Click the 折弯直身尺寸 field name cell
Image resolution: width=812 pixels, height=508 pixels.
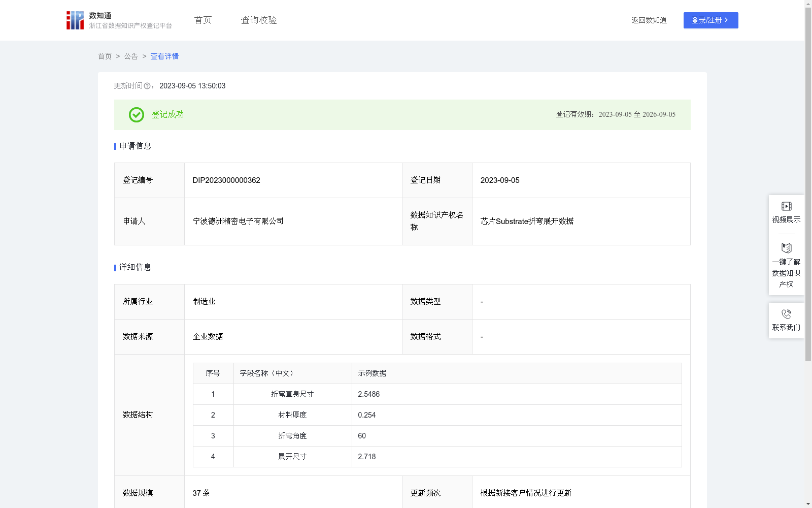coord(292,394)
